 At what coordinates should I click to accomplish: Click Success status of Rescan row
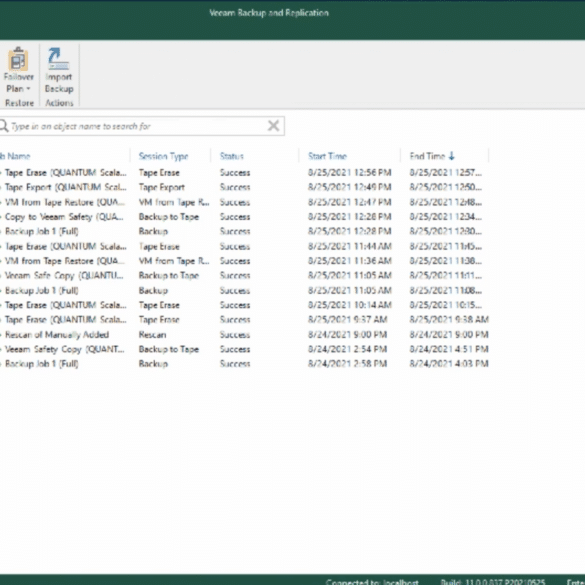tap(235, 335)
